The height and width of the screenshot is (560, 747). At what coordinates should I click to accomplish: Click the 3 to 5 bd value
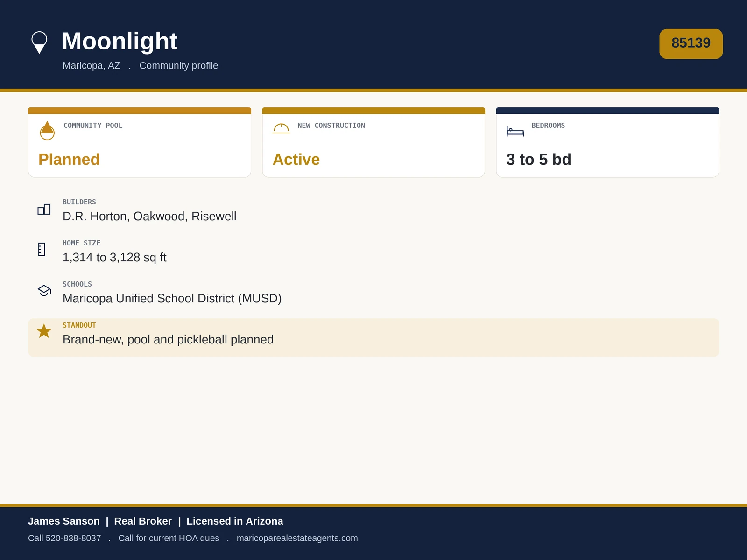pos(539,160)
